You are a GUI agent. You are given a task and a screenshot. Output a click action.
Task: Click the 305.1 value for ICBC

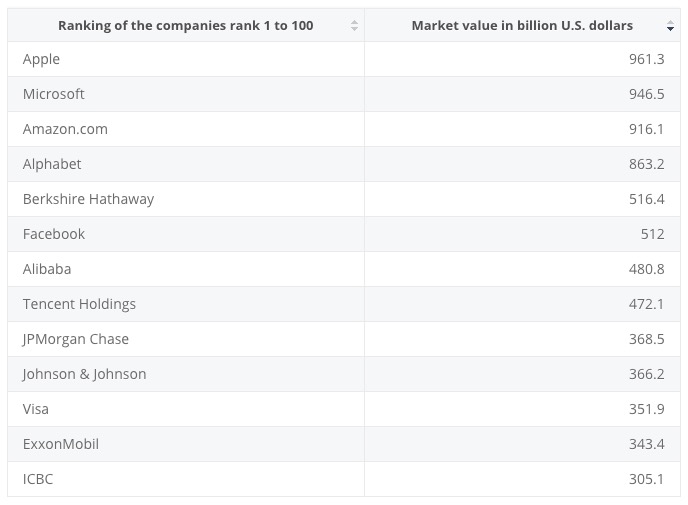[646, 479]
